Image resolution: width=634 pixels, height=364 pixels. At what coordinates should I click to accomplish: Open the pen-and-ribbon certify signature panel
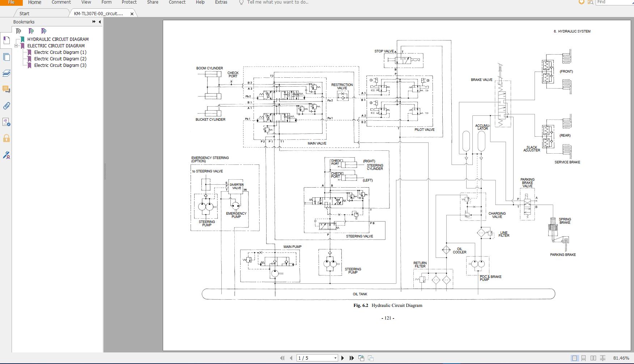click(6, 155)
